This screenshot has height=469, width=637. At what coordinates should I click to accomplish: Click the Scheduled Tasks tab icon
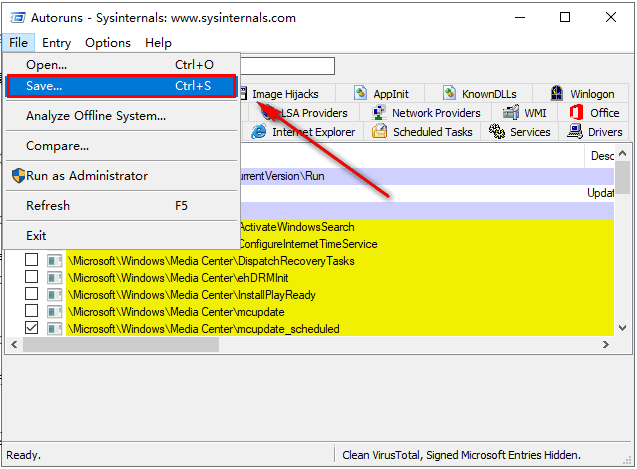pos(379,131)
